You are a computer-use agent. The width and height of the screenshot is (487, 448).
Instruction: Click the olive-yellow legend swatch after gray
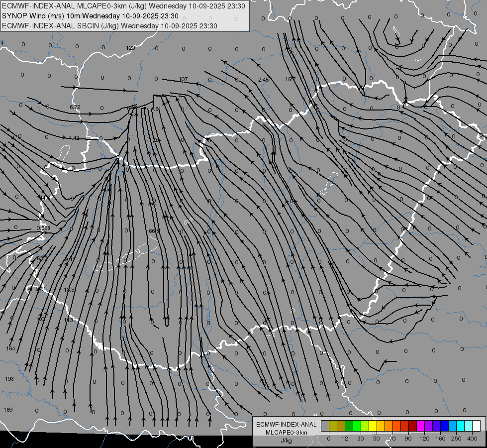tap(333, 426)
